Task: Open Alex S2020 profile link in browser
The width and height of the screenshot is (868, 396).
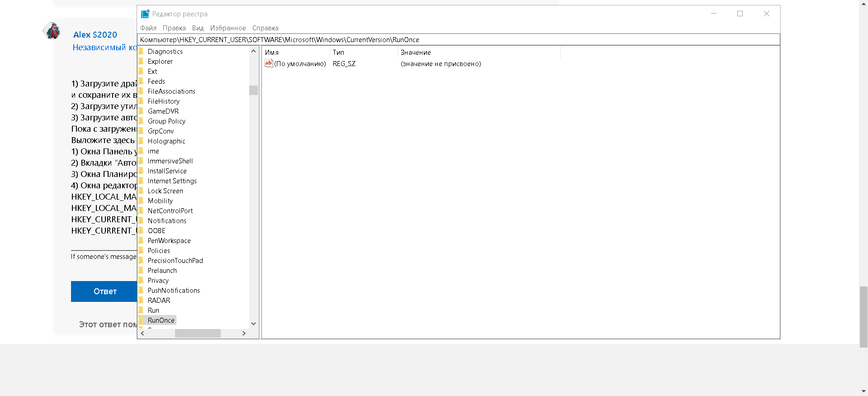Action: [95, 35]
